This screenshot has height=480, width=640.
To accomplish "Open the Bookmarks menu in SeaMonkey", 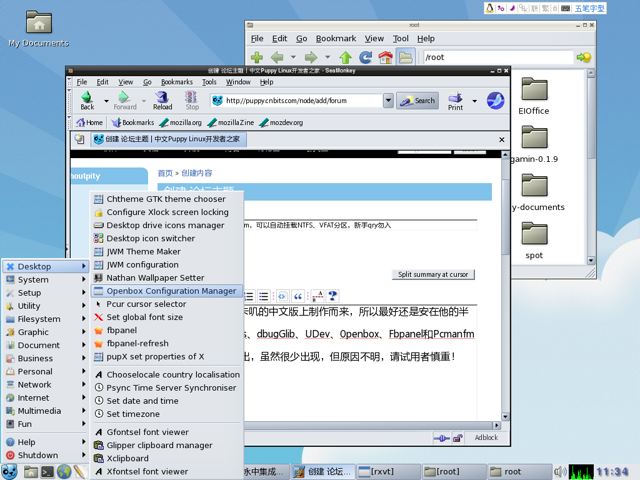I will coord(176,82).
